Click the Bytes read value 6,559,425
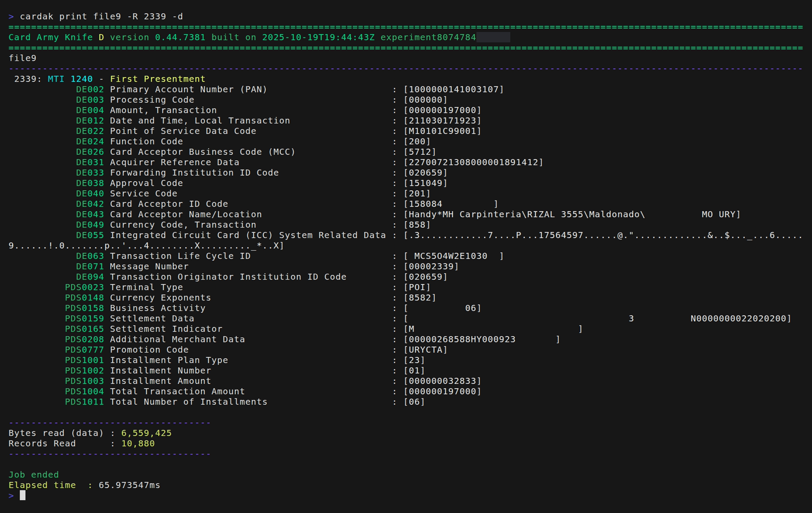 (x=146, y=433)
